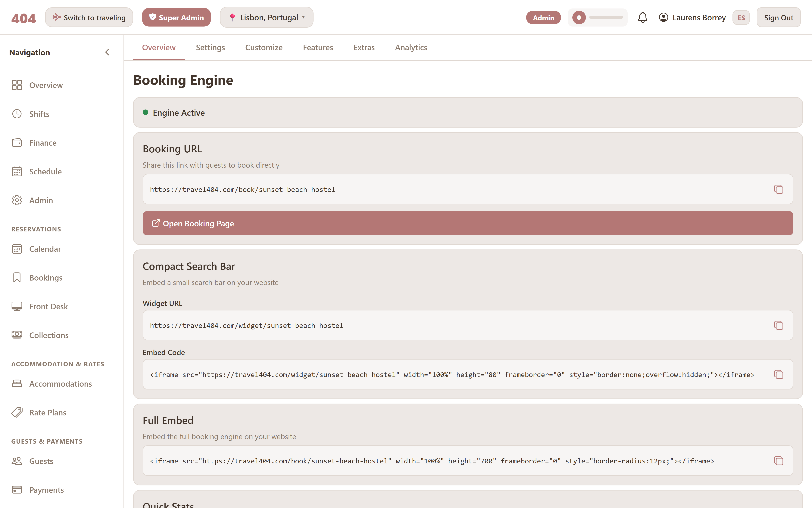Screen dimensions: 812x508
Task: Open Overview in the sidebar
Action: (x=62, y=85)
